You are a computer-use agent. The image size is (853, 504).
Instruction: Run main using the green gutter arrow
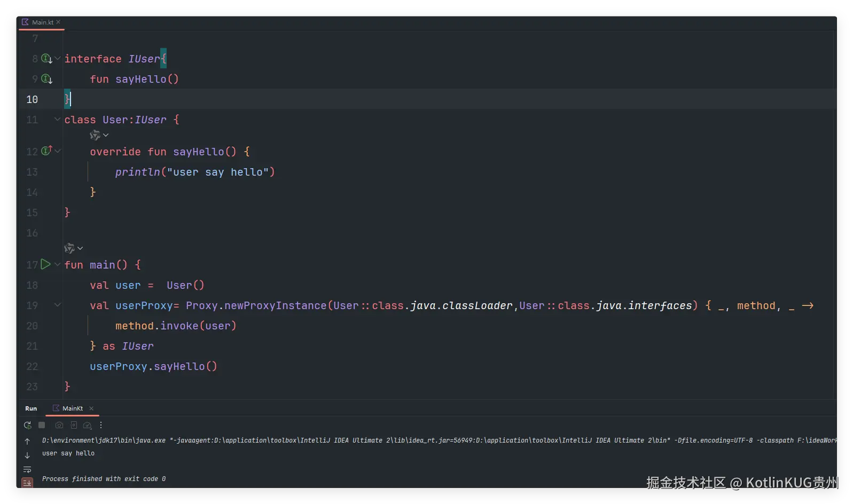(x=46, y=264)
